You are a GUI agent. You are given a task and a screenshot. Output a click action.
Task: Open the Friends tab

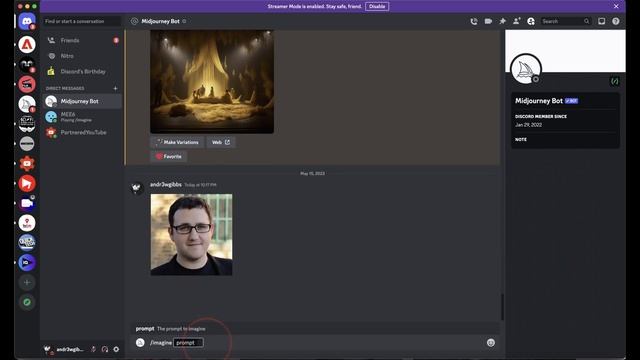82,40
